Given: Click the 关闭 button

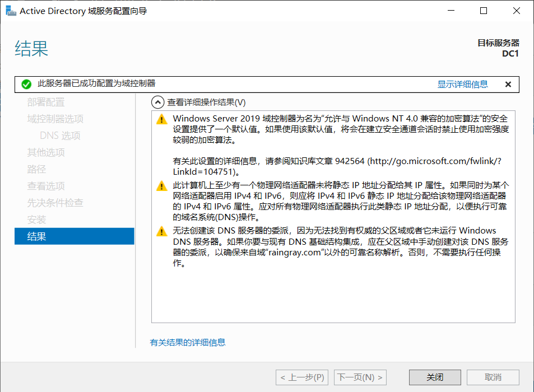Looking at the screenshot, I should click(435, 377).
